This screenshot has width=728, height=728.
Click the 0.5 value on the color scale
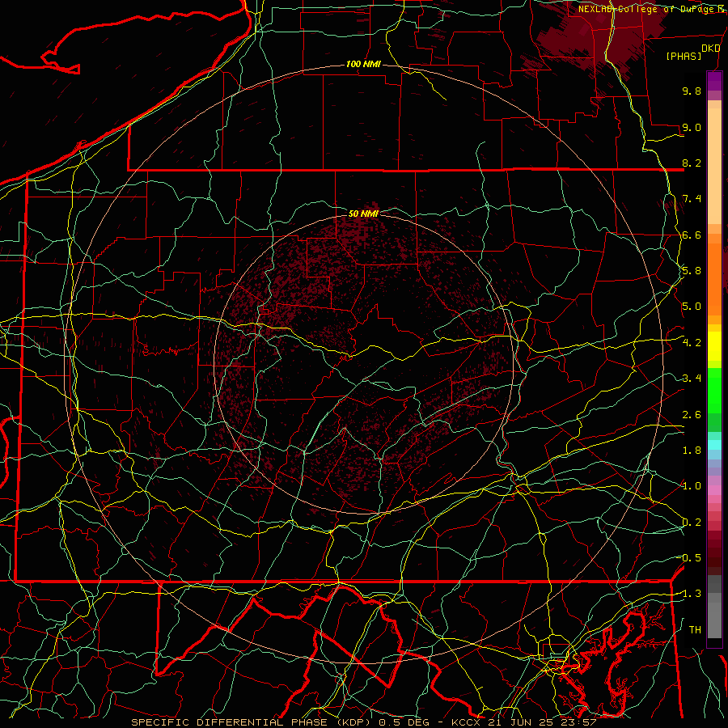point(692,558)
